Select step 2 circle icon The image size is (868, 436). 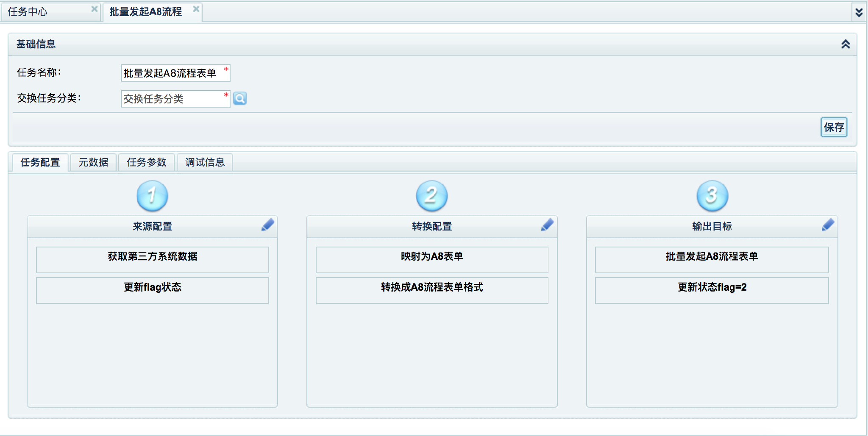pyautogui.click(x=432, y=196)
